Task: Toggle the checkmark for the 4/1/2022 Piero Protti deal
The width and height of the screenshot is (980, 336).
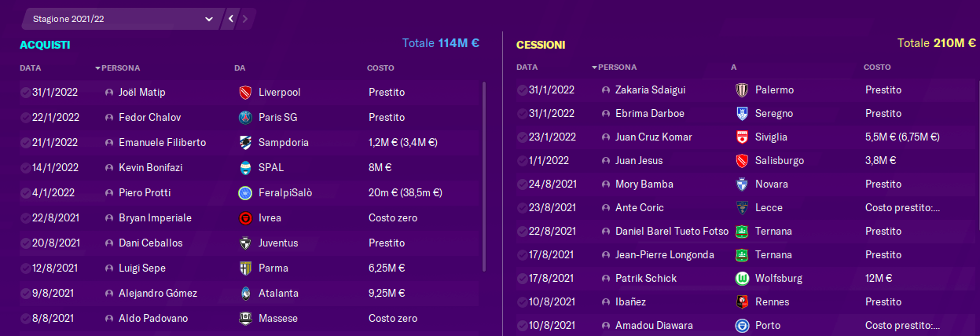Action: point(25,193)
